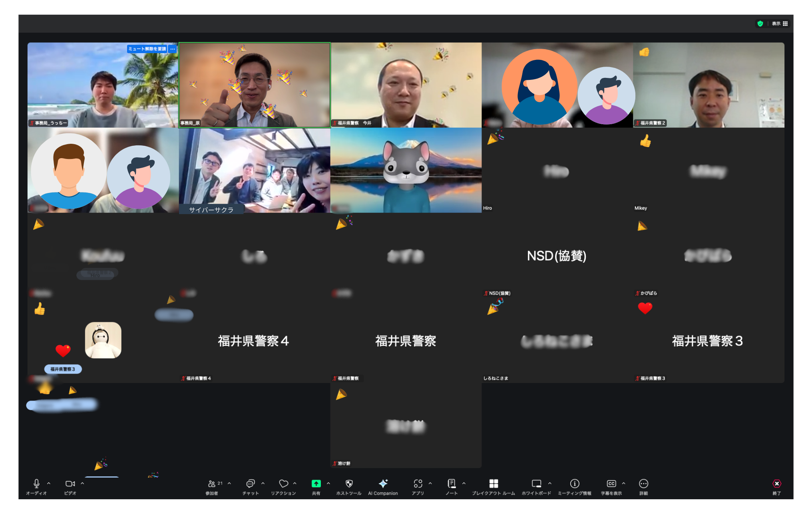This screenshot has width=812, height=514.
Task: Show meeting information
Action: [575, 484]
